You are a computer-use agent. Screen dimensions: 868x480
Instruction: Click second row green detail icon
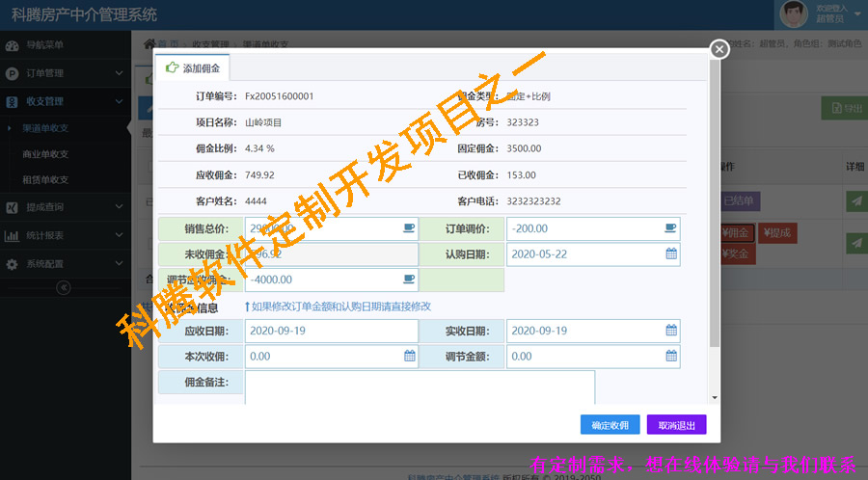[857, 243]
